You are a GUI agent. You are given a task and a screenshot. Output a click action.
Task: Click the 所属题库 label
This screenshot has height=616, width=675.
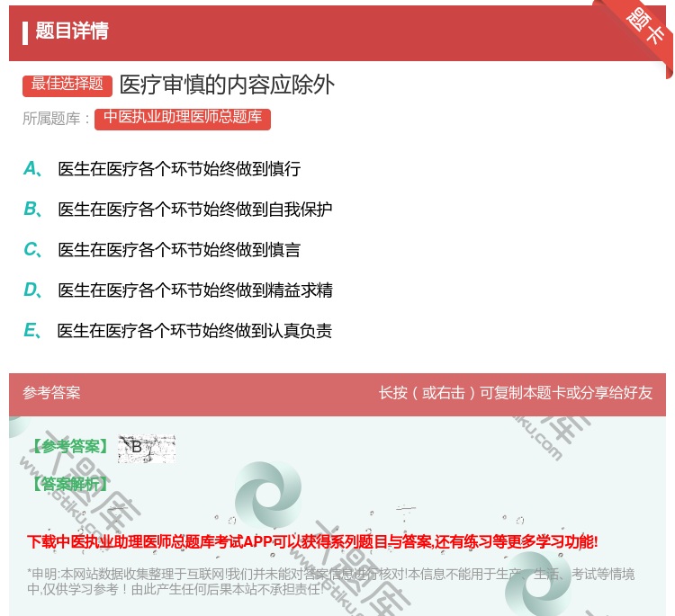[56, 119]
